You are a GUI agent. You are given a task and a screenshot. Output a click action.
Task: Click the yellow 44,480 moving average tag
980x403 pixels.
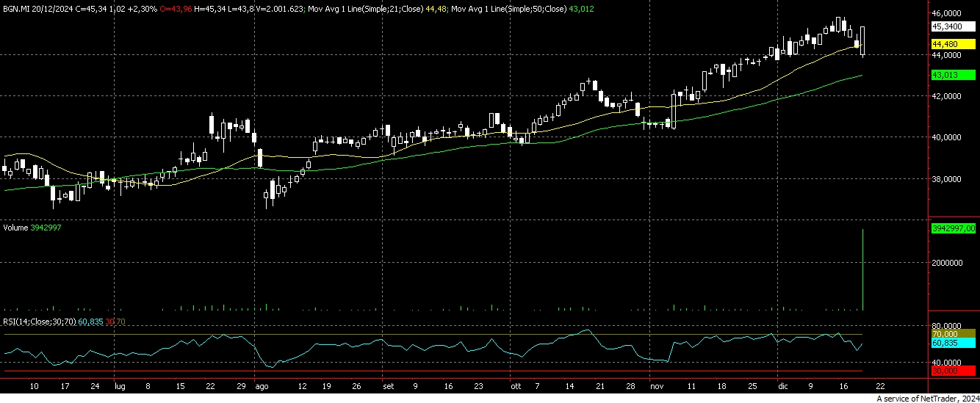coord(954,44)
